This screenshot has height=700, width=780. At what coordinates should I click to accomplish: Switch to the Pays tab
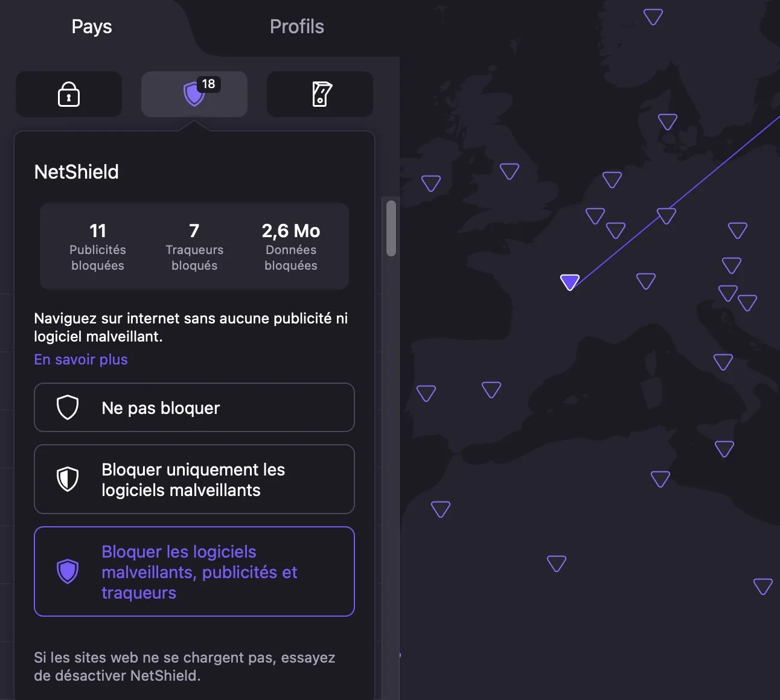[92, 27]
